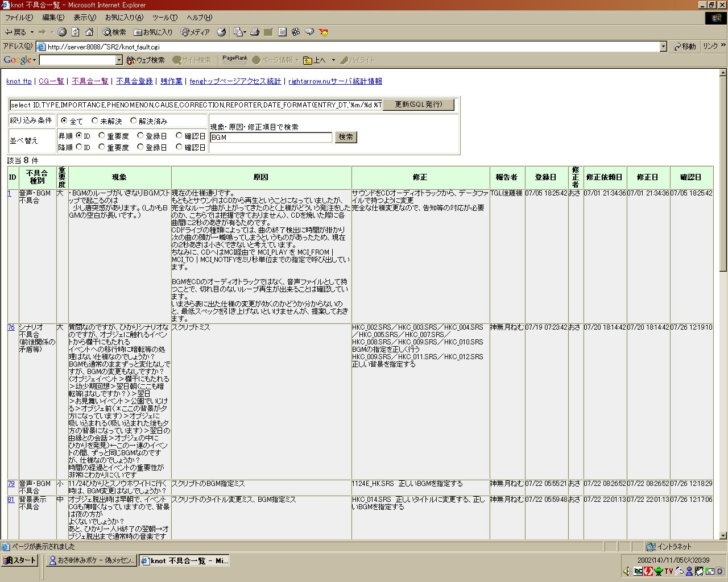Open the Forward button history dropdown
Viewport: 728px width, 582px height.
[x=51, y=32]
